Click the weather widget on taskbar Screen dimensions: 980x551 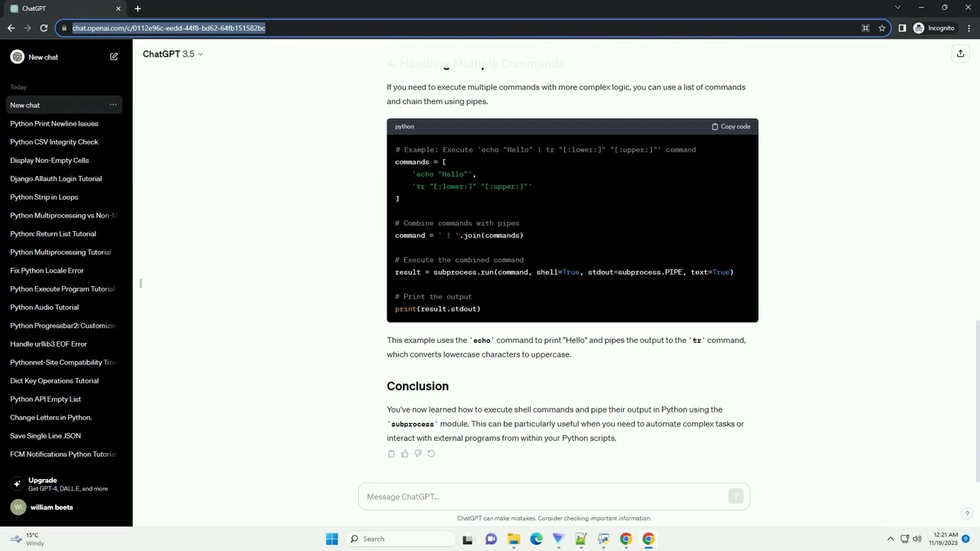pyautogui.click(x=26, y=539)
